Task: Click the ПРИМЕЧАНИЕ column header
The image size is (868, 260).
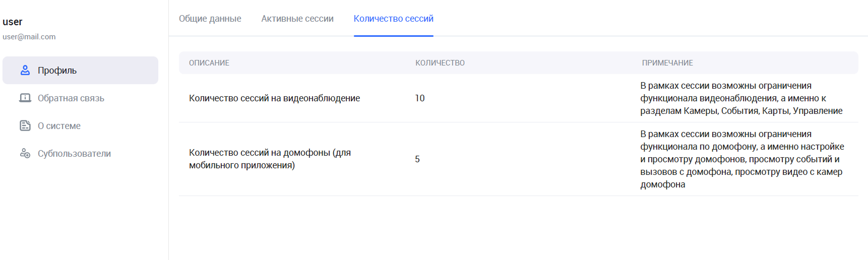Action: 667,63
